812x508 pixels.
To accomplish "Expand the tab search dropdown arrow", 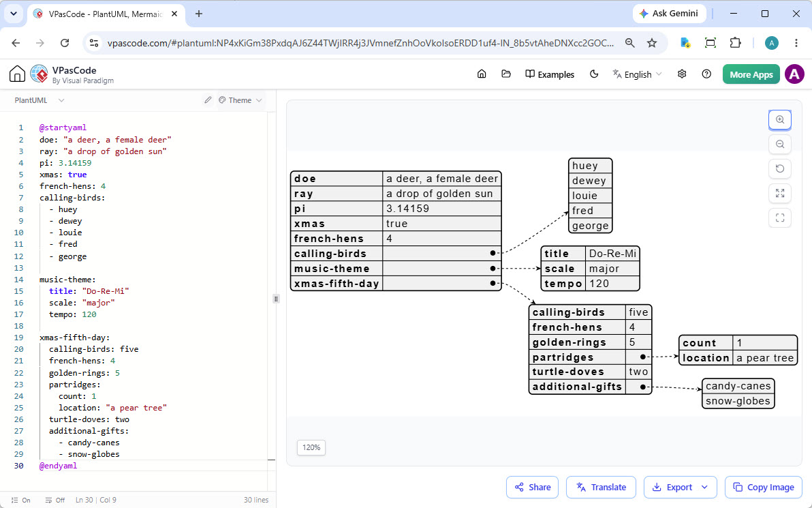I will tap(14, 14).
